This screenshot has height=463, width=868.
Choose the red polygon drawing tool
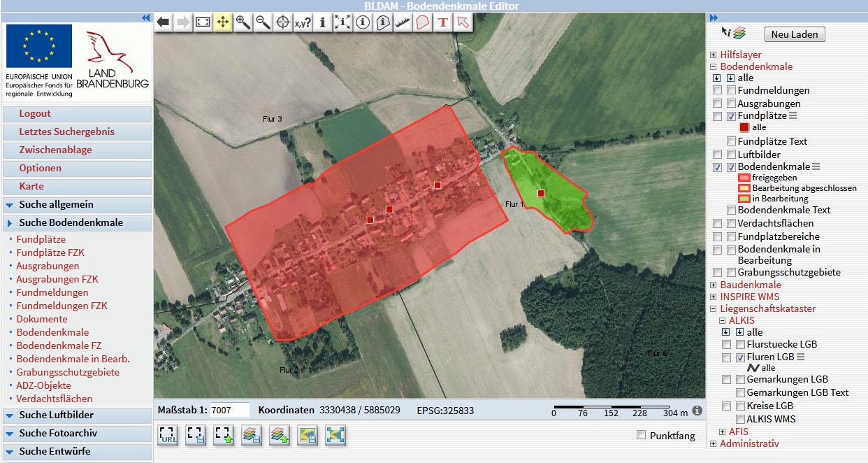[422, 22]
